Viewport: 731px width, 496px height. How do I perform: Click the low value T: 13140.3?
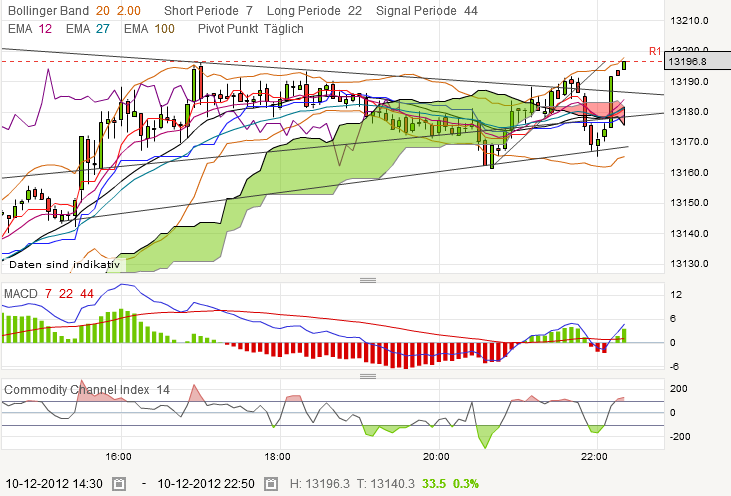pos(386,484)
